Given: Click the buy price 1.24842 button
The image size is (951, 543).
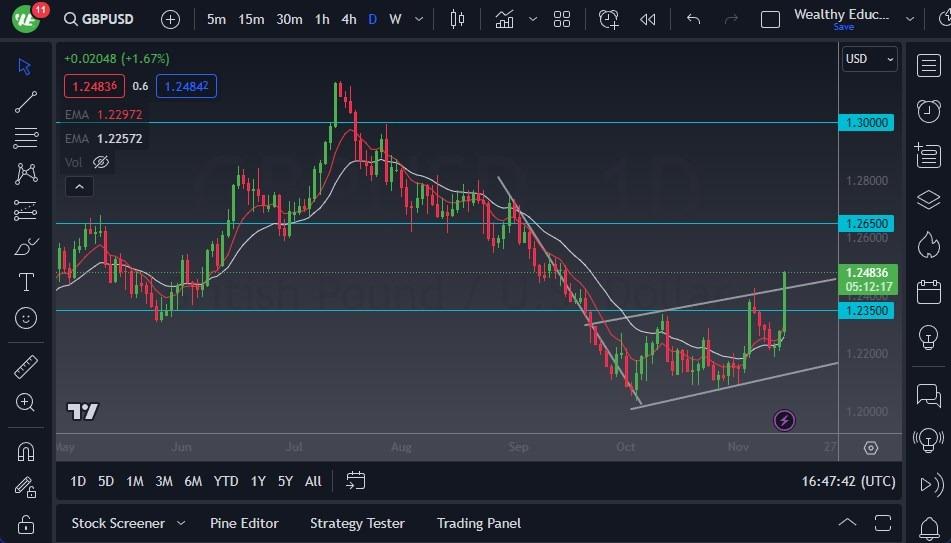Looking at the screenshot, I should [x=186, y=86].
